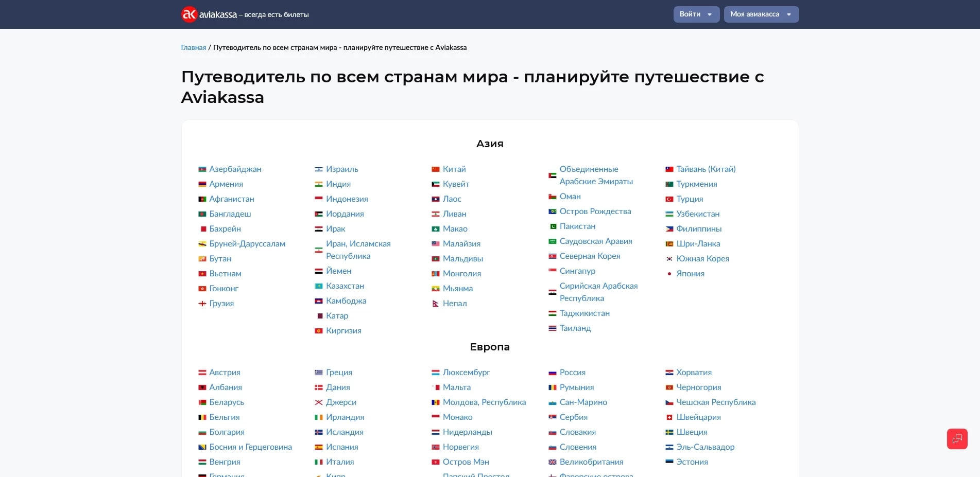Image resolution: width=980 pixels, height=477 pixels.
Task: Click the Turkey flag icon
Action: click(669, 199)
